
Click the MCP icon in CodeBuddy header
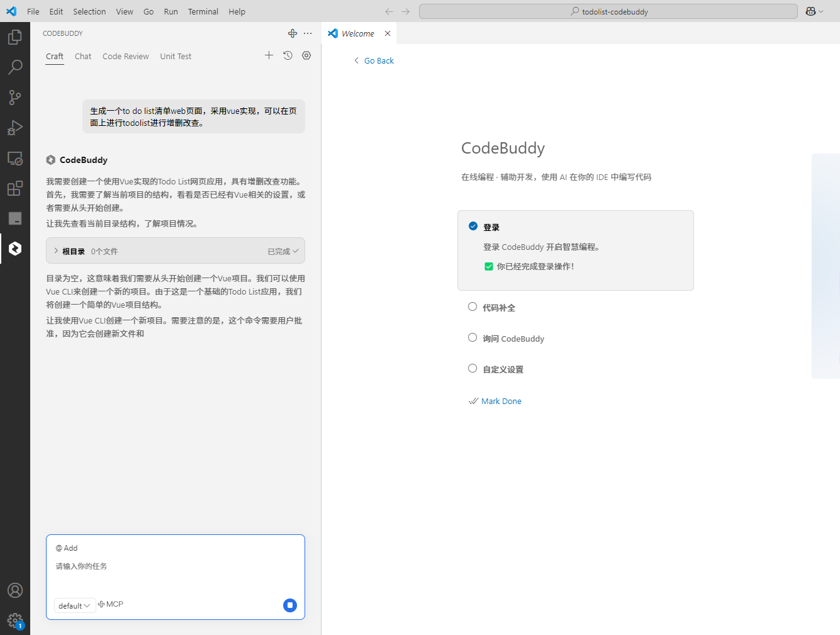pyautogui.click(x=293, y=33)
